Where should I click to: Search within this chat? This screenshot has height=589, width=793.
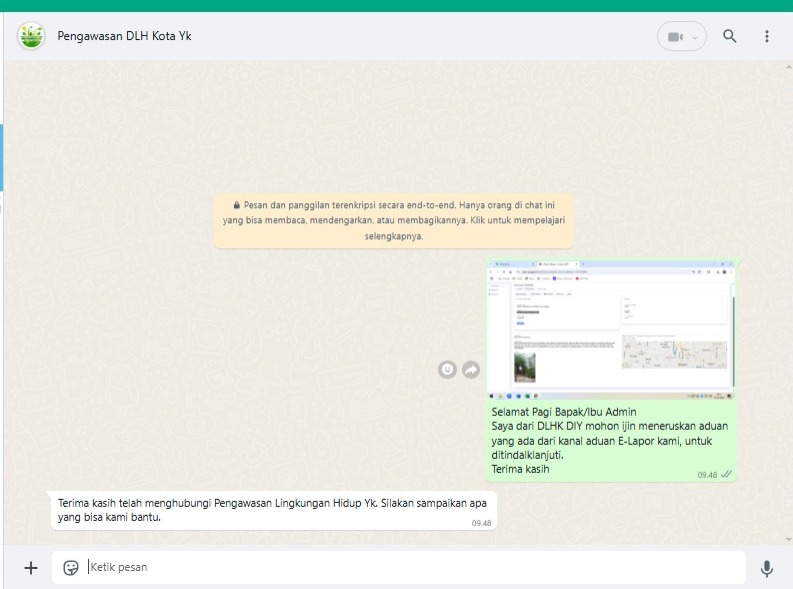(729, 36)
